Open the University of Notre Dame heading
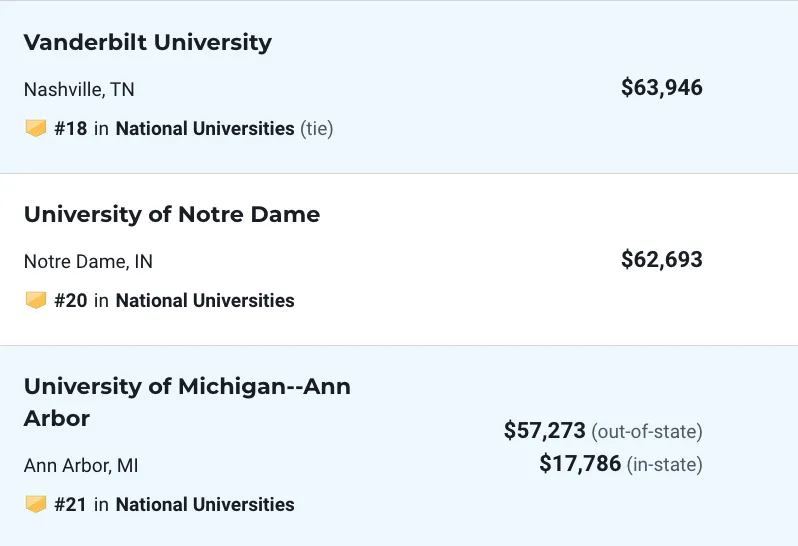 coord(172,214)
